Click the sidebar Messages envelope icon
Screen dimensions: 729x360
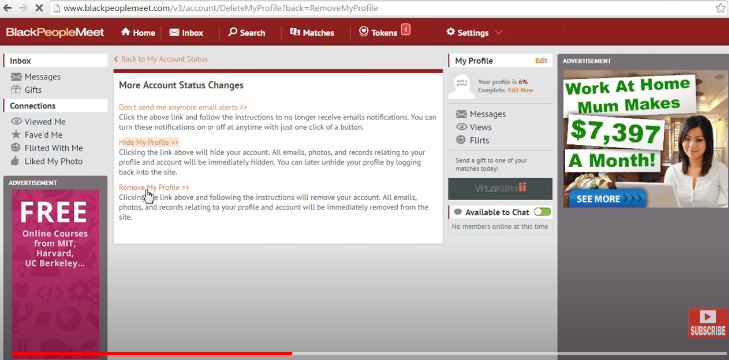(16, 77)
